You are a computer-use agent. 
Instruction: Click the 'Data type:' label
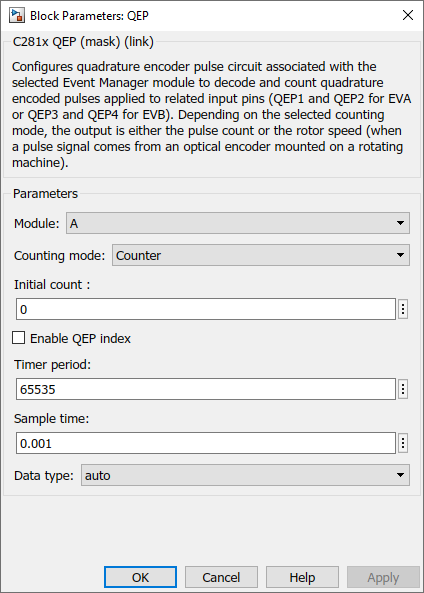coord(44,475)
